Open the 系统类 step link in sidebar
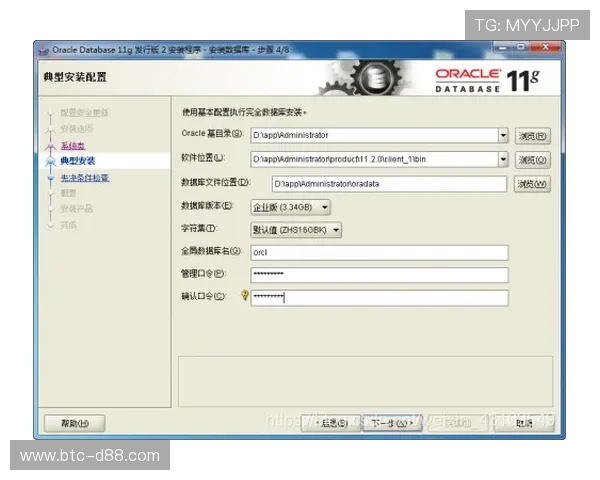The height and width of the screenshot is (480, 600). coord(73,145)
